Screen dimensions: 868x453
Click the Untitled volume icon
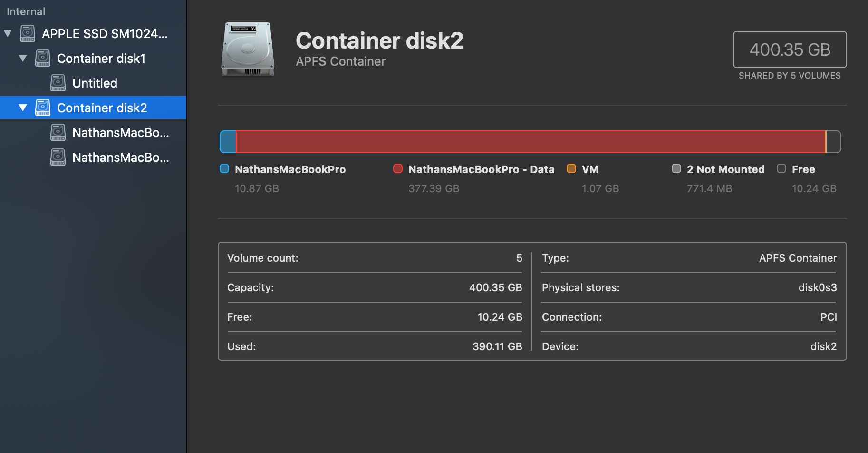click(x=58, y=83)
